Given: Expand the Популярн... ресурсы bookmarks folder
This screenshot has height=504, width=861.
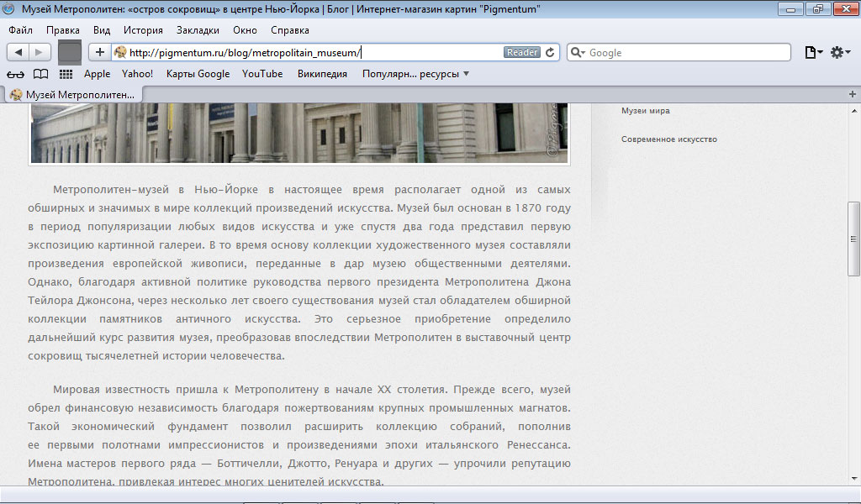Looking at the screenshot, I should click(x=415, y=74).
